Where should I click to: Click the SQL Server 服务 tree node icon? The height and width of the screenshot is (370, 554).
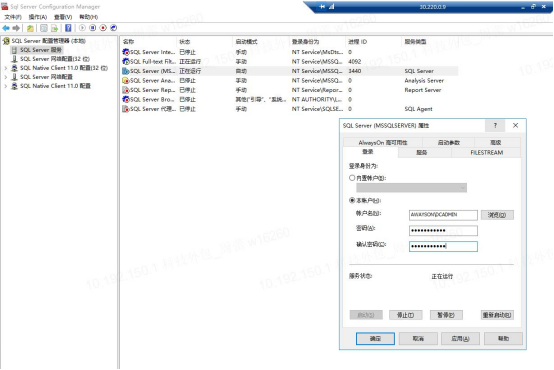tap(14, 50)
